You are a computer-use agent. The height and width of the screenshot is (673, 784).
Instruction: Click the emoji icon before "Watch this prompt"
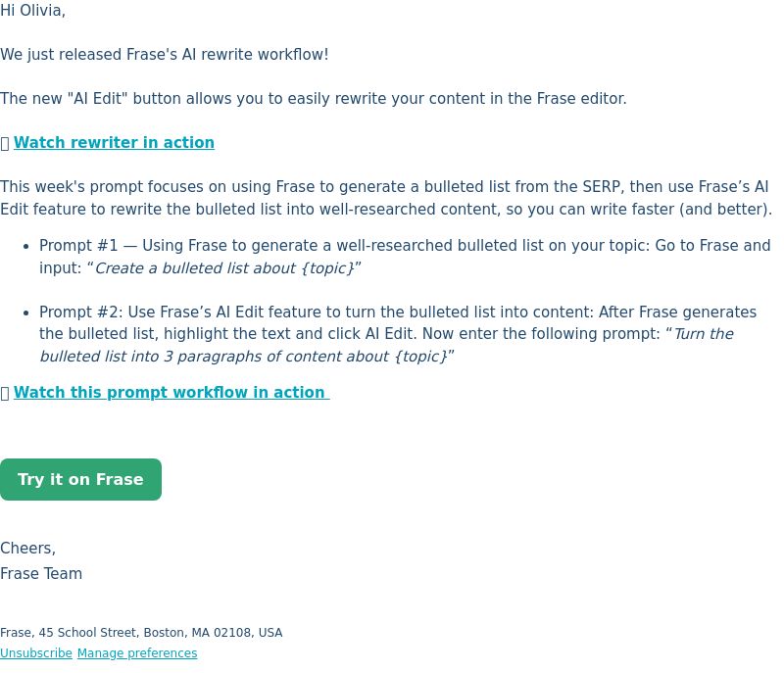[5, 394]
